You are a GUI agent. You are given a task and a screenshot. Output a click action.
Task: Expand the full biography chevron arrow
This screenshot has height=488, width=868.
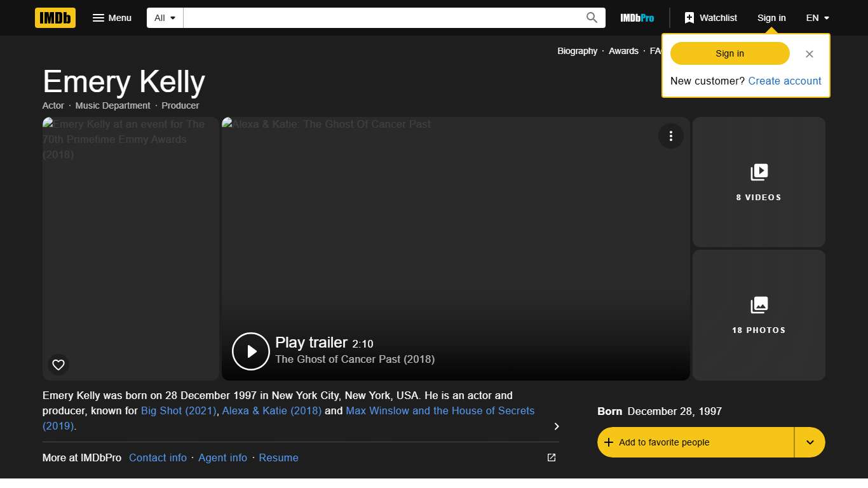[x=556, y=426]
